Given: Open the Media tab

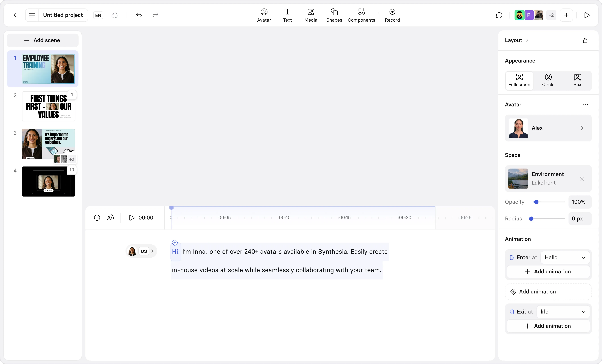Looking at the screenshot, I should pyautogui.click(x=311, y=15).
